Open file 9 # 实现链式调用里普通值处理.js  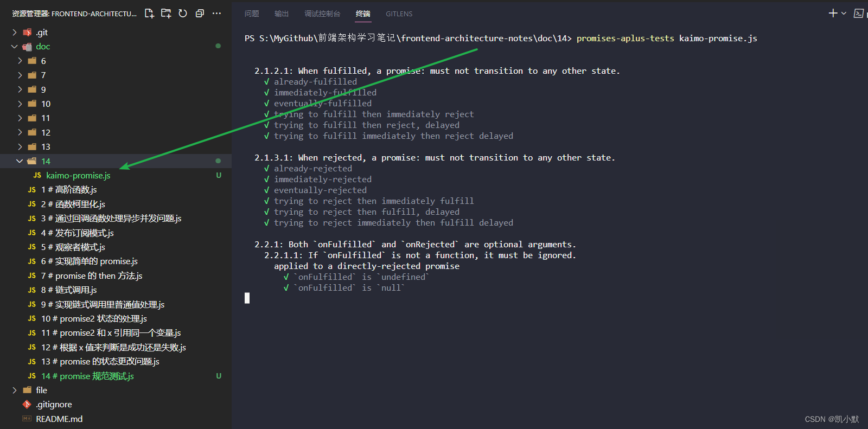click(x=103, y=305)
